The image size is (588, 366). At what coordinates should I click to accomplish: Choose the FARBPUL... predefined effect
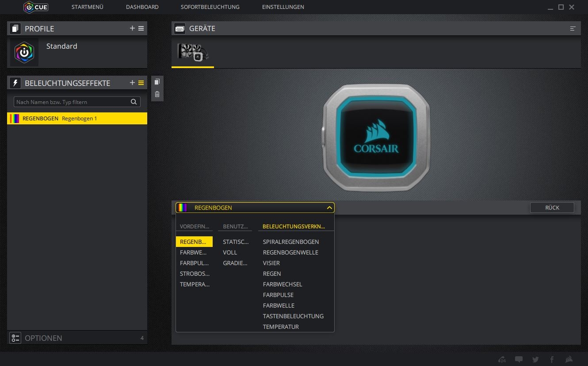tap(194, 263)
